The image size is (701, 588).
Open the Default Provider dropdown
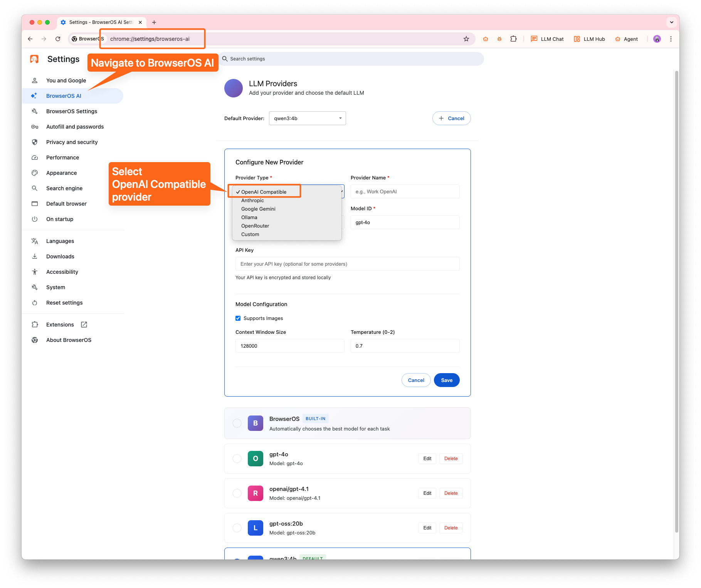pyautogui.click(x=307, y=118)
